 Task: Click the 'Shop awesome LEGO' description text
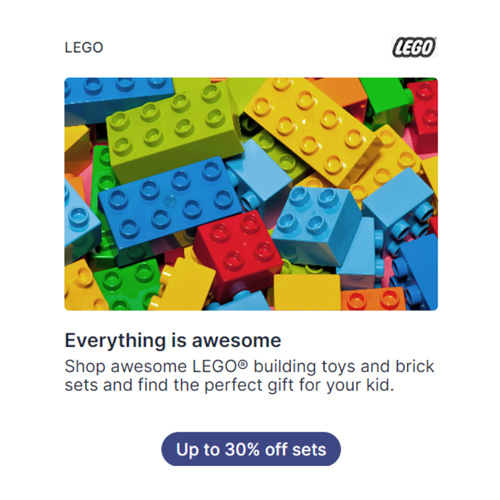[x=249, y=376]
